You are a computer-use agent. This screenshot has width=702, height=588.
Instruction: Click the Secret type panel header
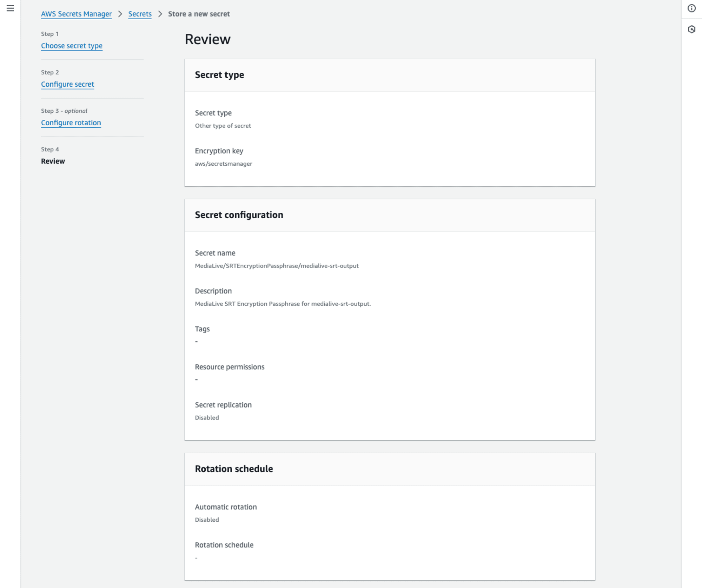390,75
